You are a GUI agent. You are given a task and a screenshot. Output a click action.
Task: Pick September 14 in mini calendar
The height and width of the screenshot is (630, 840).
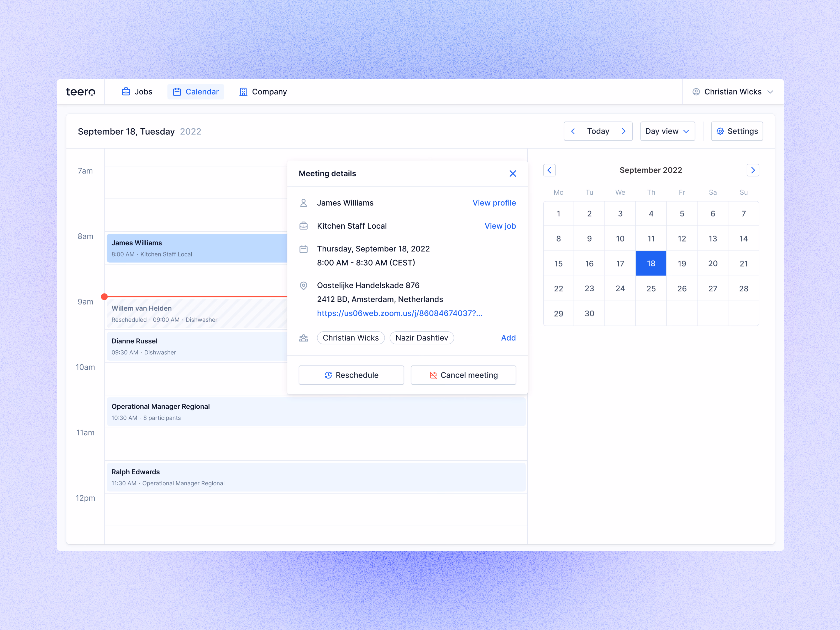[743, 238]
